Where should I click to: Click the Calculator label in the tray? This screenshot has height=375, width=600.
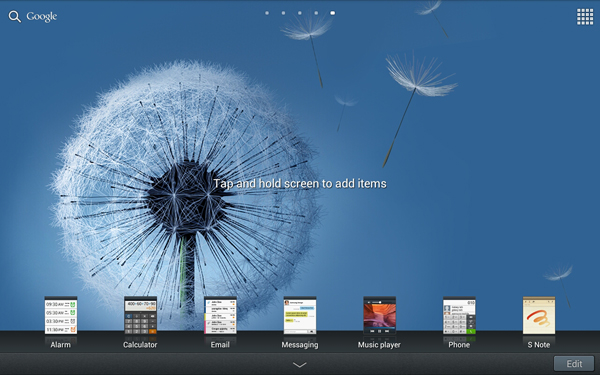[x=140, y=345]
